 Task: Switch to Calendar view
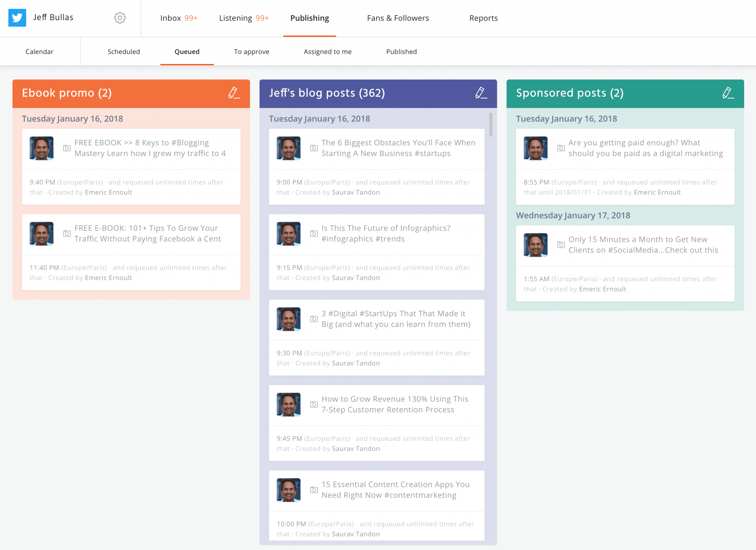(39, 52)
